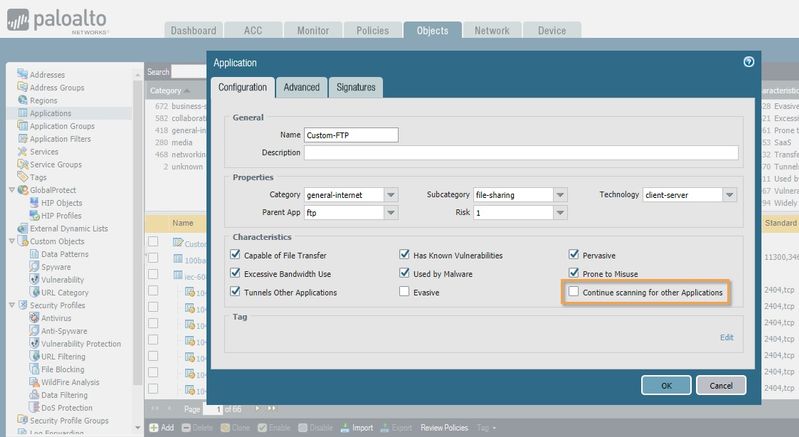Open help icon in Application dialog
799x437 pixels.
point(749,62)
